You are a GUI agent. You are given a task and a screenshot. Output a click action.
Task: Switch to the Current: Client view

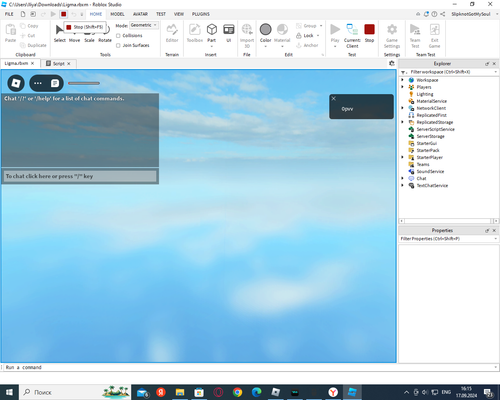pyautogui.click(x=352, y=35)
